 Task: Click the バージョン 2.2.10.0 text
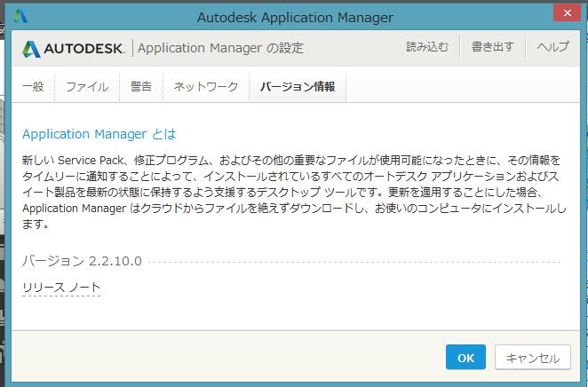pyautogui.click(x=82, y=261)
